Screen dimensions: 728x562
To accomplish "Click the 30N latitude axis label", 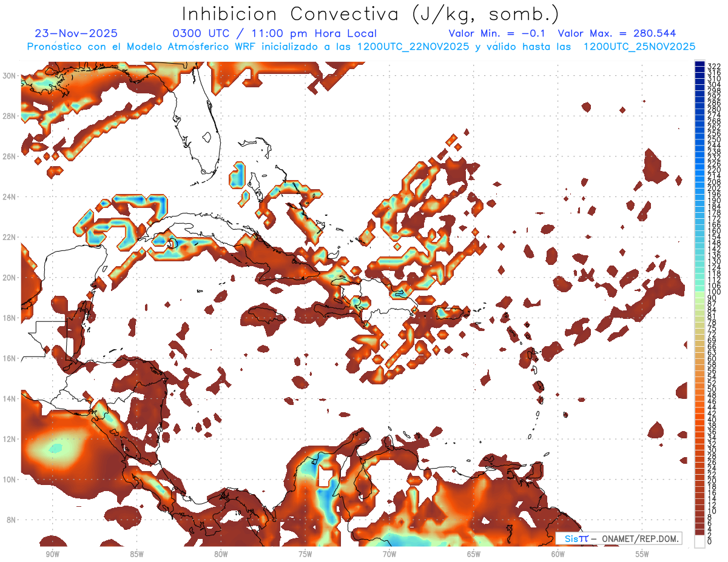I will [x=10, y=76].
